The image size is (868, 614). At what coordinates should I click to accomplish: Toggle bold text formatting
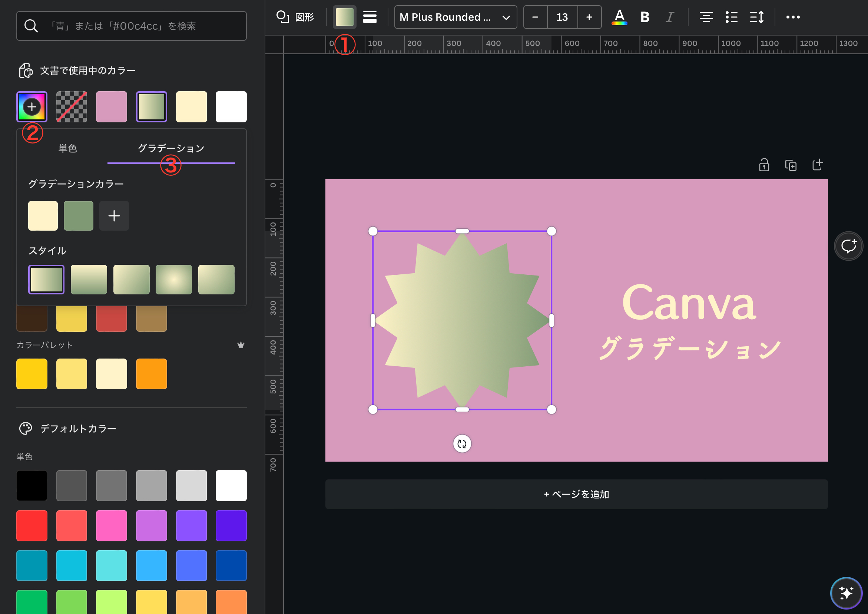(645, 17)
